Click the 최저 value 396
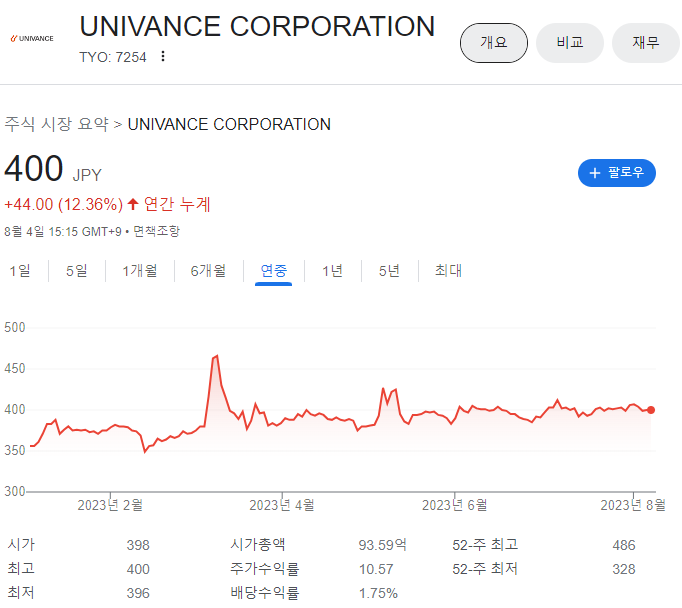 [138, 593]
